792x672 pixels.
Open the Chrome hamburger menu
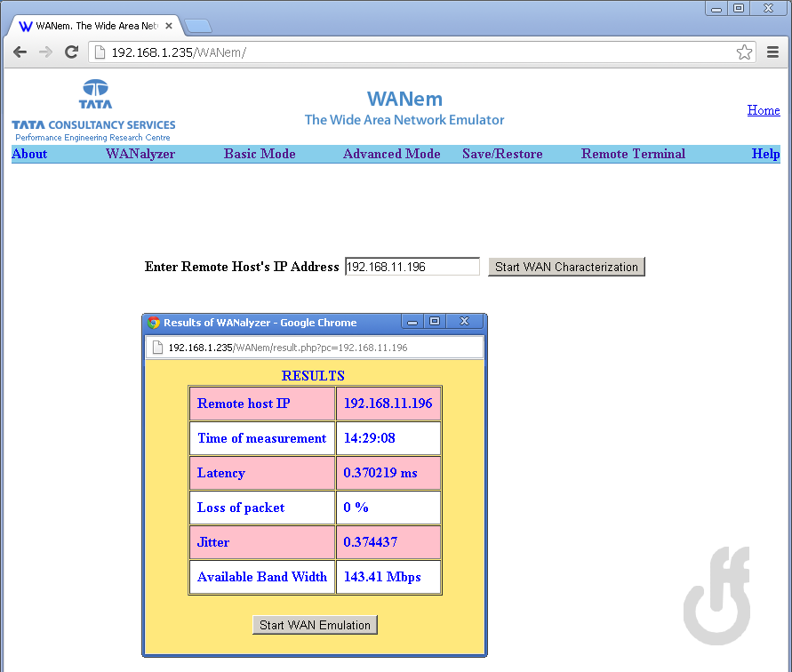click(772, 52)
